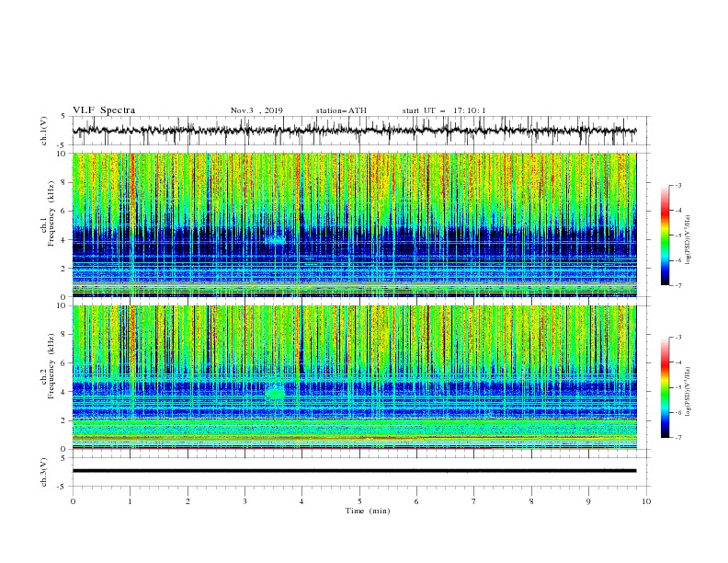Click time axis tick label "1"
This screenshot has width=728, height=563.
coord(130,501)
